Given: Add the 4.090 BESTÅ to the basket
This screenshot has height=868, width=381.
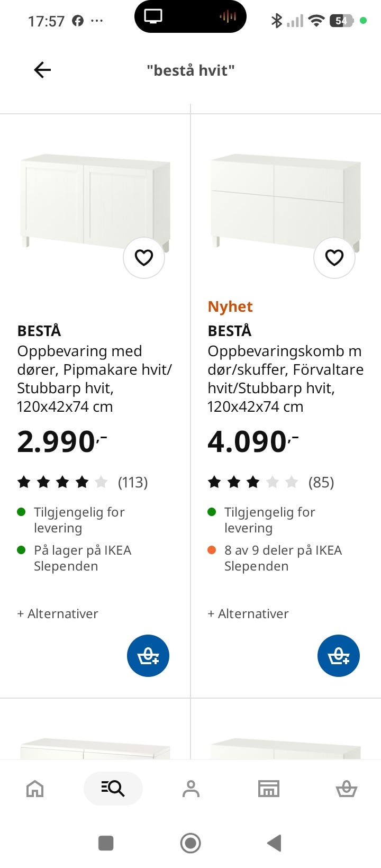Looking at the screenshot, I should pos(339,656).
